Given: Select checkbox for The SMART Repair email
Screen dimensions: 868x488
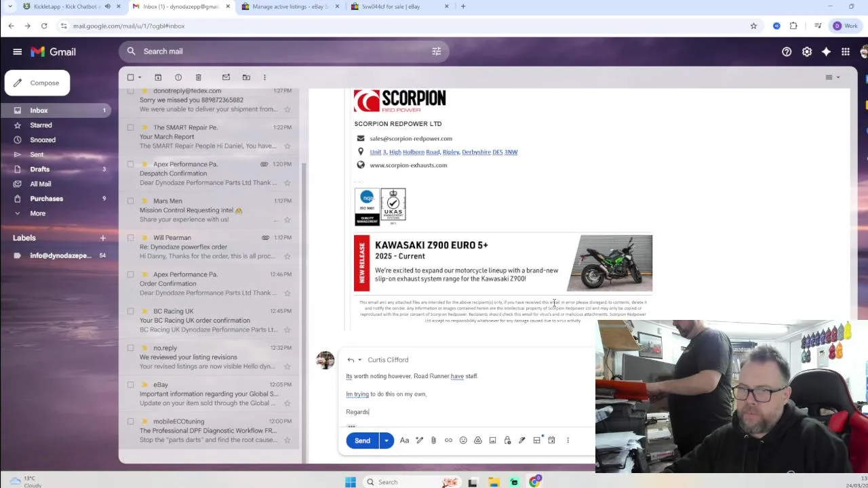Looking at the screenshot, I should point(131,127).
